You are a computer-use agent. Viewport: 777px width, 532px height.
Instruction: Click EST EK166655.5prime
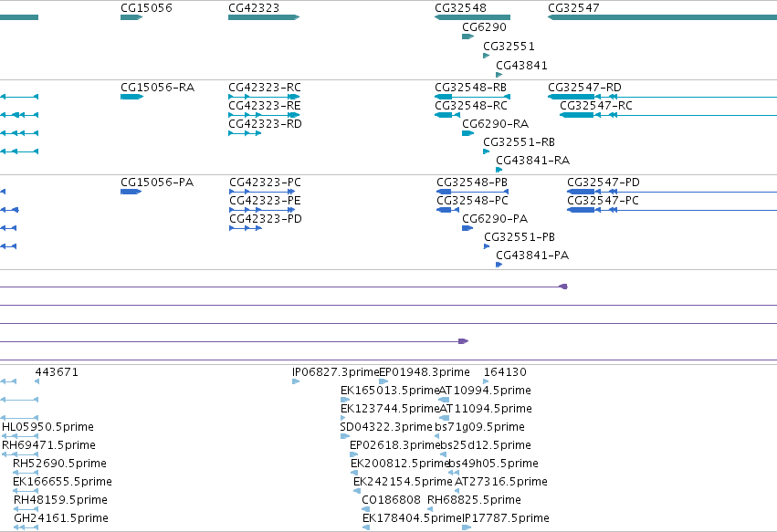coord(62,482)
